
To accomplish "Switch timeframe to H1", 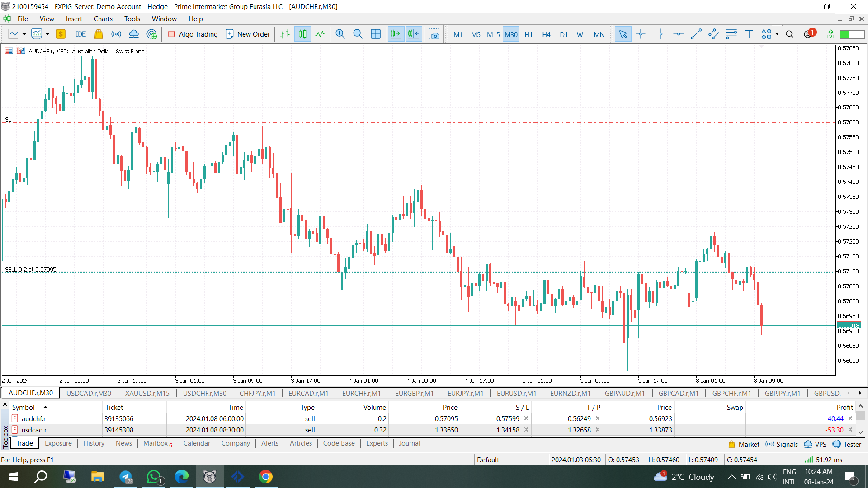I will click(528, 34).
